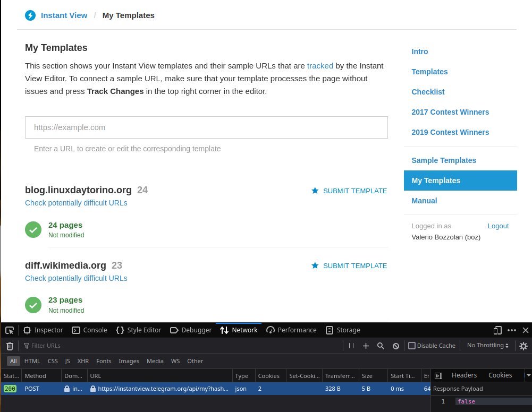Image resolution: width=532 pixels, height=412 pixels.
Task: Open devtools three-dot options menu
Action: 512,330
